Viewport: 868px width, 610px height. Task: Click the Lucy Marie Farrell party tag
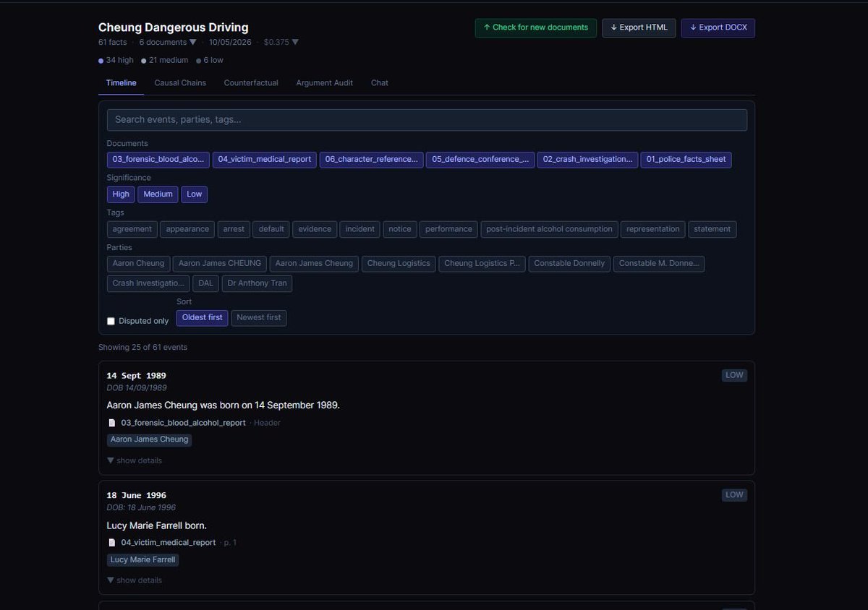point(143,559)
